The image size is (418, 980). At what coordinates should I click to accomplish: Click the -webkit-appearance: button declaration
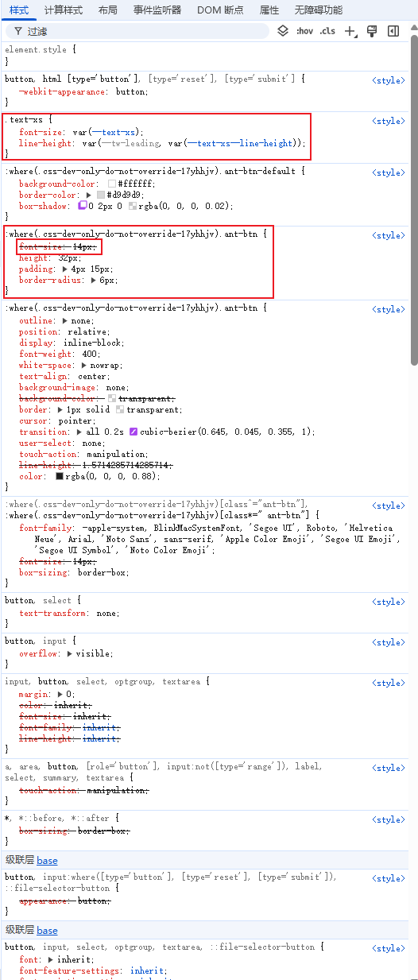[x=83, y=91]
